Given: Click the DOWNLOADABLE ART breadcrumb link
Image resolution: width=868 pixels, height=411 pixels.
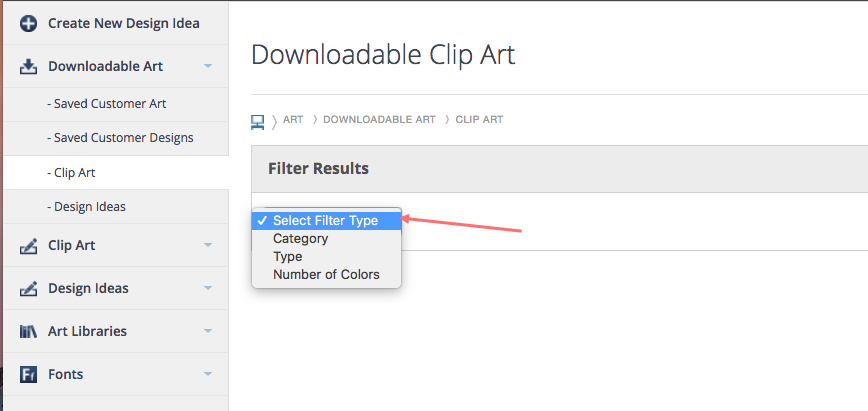Looking at the screenshot, I should tap(379, 119).
